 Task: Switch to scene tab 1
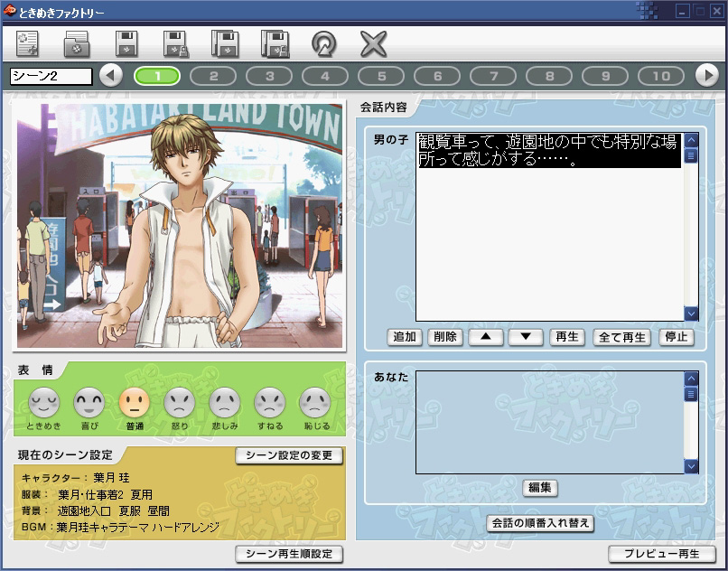point(157,76)
